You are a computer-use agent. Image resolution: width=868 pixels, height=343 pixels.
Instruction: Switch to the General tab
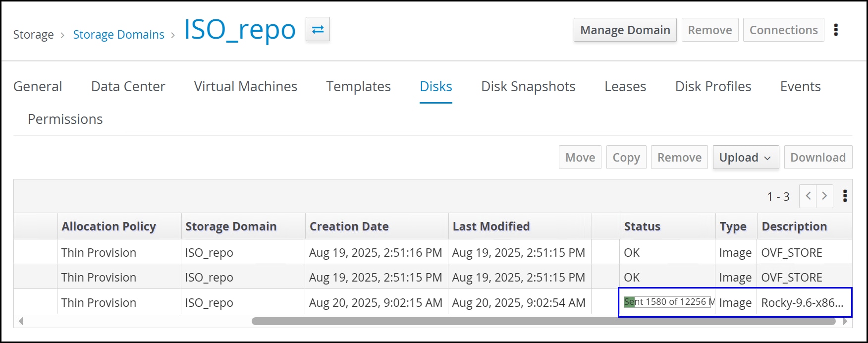[x=38, y=86]
